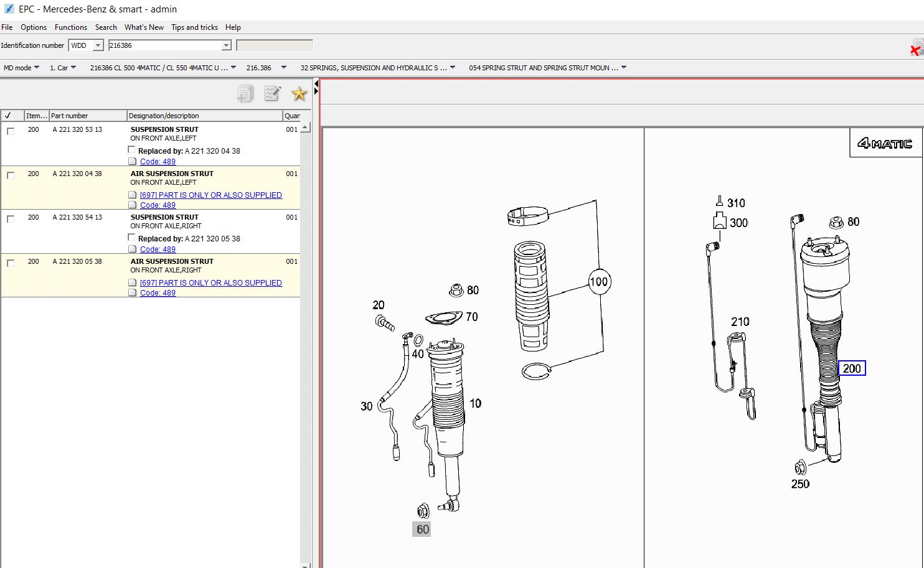Image resolution: width=924 pixels, height=568 pixels.
Task: Open the Tips and tricks menu
Action: pos(194,27)
